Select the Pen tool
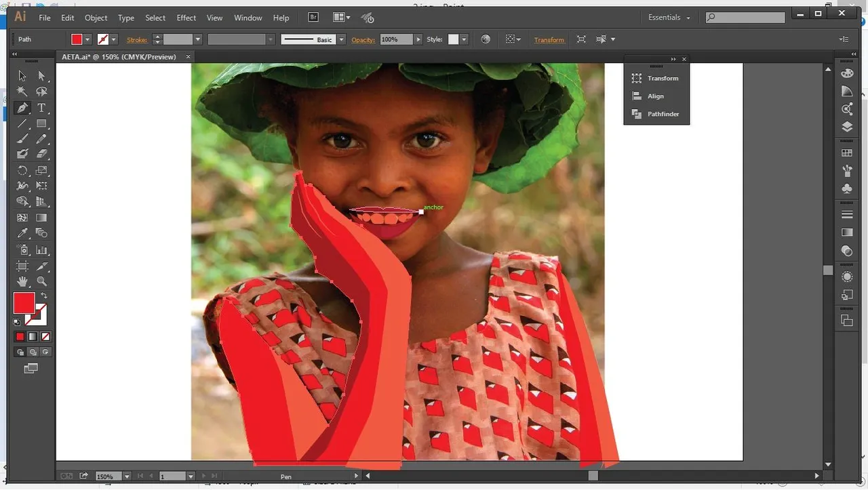This screenshot has height=490, width=868. 22,108
